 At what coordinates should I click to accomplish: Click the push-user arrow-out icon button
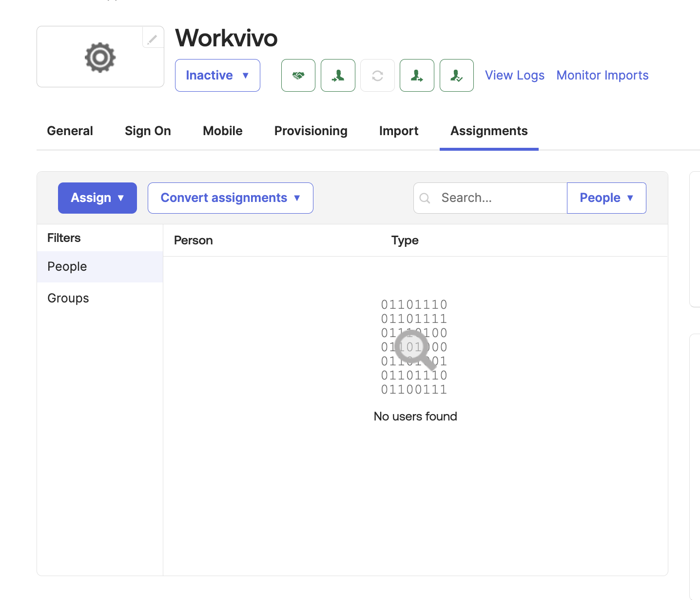tap(417, 75)
